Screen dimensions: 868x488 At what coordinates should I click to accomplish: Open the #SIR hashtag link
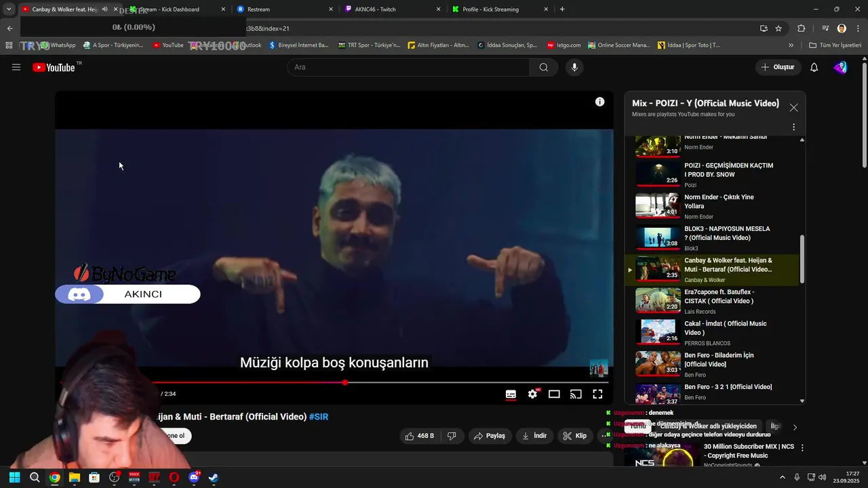pyautogui.click(x=319, y=417)
